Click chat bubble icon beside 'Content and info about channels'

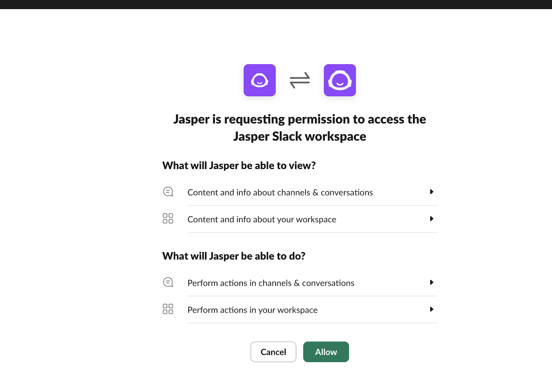click(168, 192)
